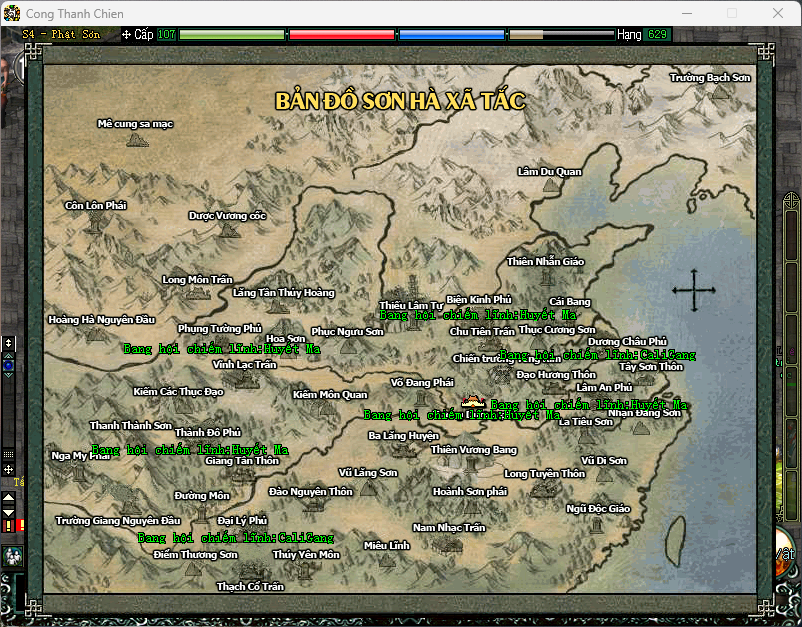Click the Thiếu Lâm Tự temple icon

pyautogui.click(x=412, y=285)
